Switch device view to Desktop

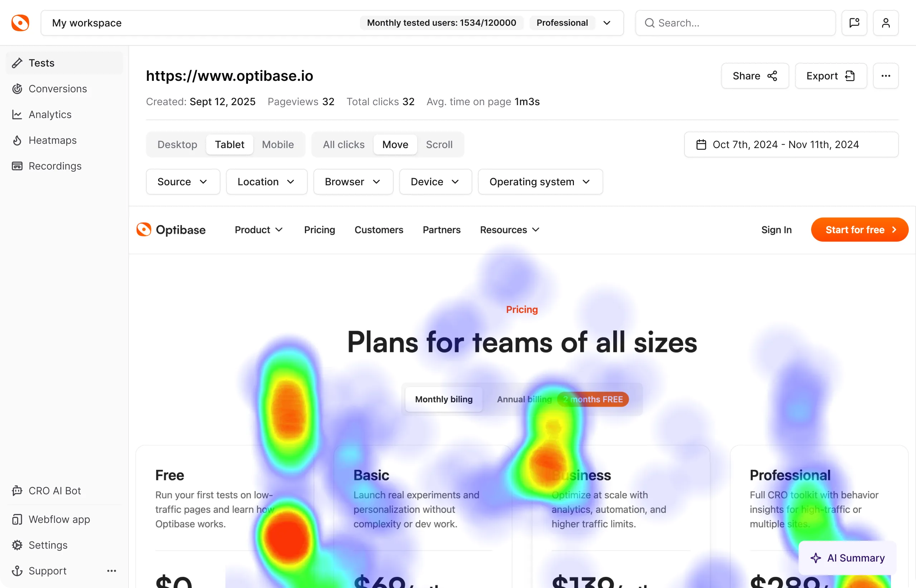coord(177,145)
